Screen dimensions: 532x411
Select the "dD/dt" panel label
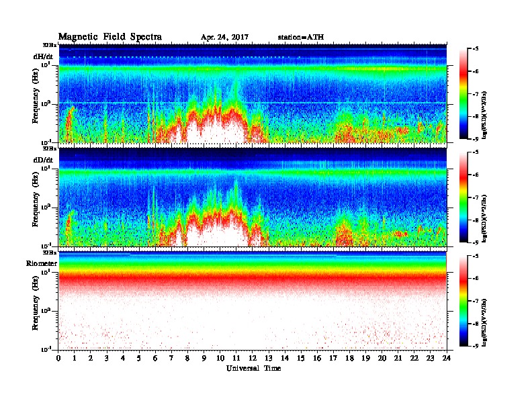tap(43, 160)
